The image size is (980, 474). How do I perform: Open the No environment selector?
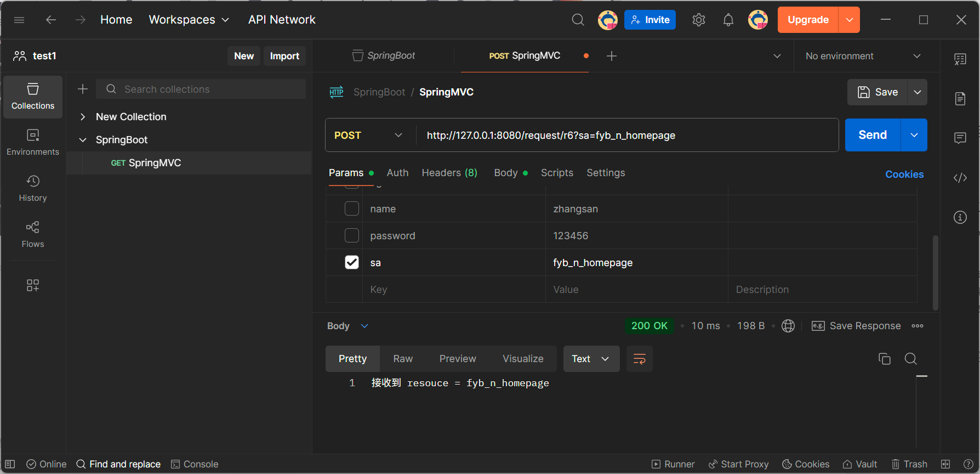tap(863, 56)
